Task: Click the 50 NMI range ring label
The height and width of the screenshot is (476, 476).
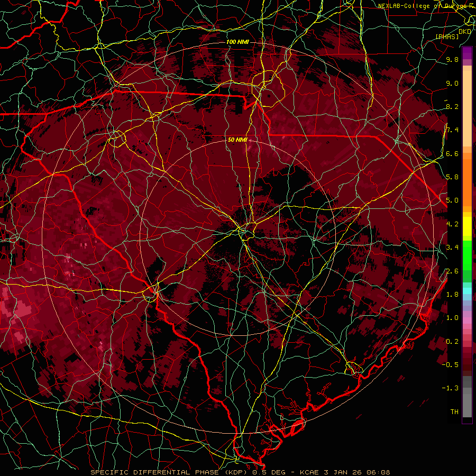Action: pyautogui.click(x=237, y=140)
